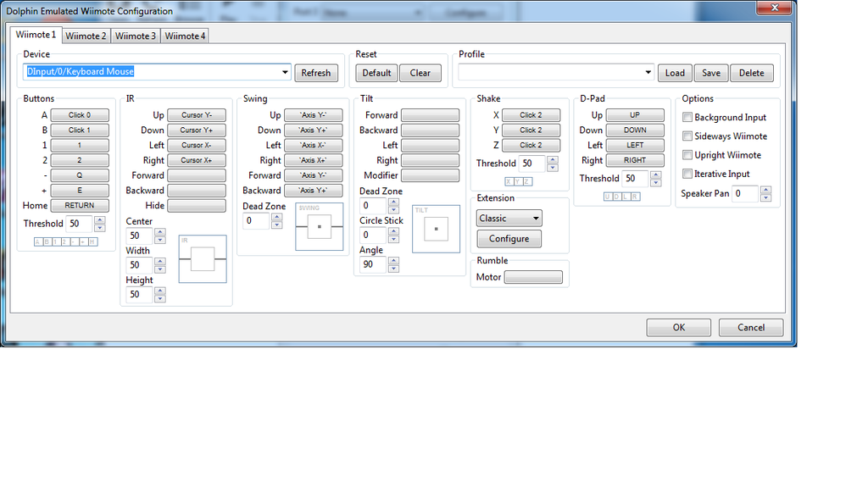The height and width of the screenshot is (488, 868).
Task: Click the Tilt Angle value field
Action: pyautogui.click(x=374, y=264)
